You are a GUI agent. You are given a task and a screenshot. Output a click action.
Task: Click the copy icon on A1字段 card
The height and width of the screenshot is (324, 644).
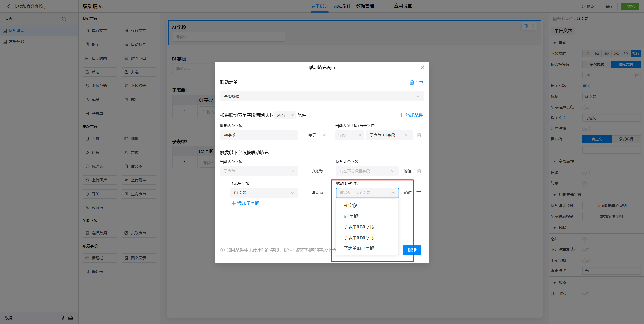[525, 26]
